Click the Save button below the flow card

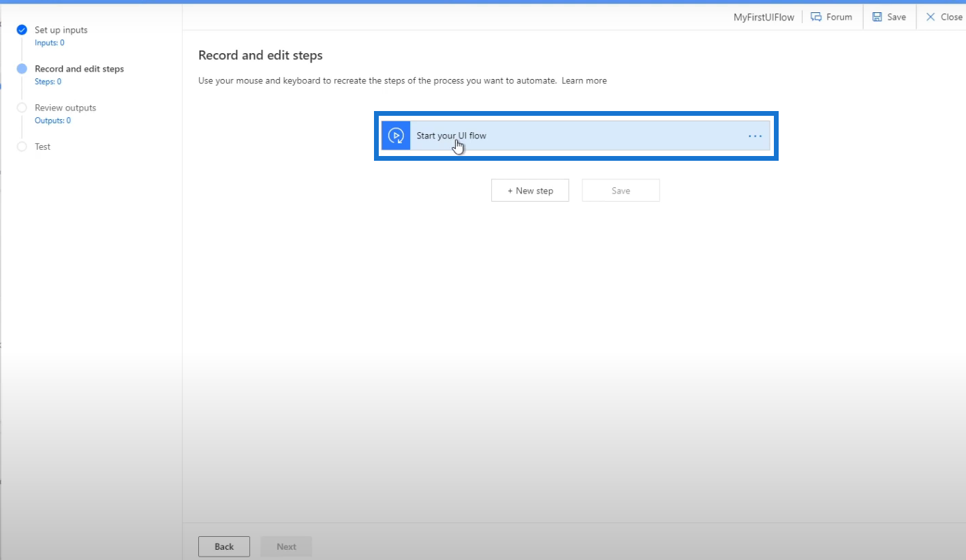621,191
